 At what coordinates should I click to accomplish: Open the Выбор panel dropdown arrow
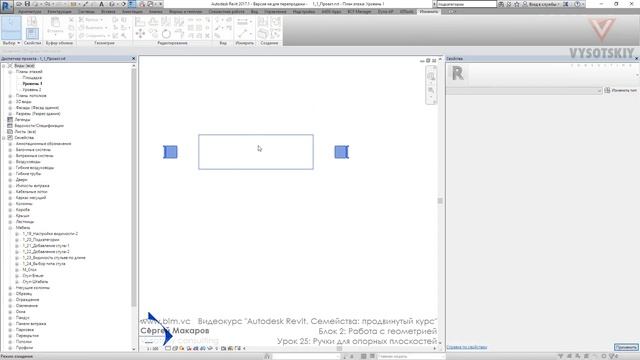[x=18, y=43]
